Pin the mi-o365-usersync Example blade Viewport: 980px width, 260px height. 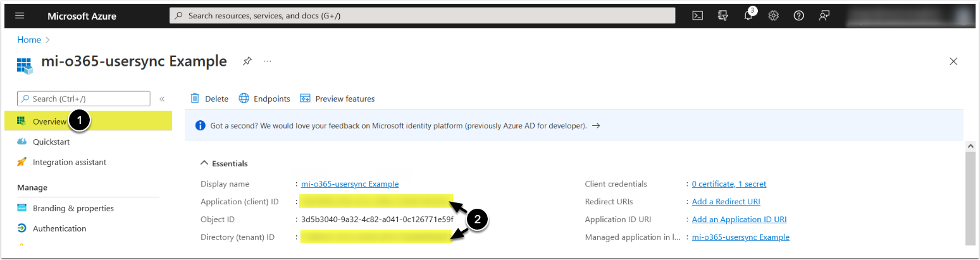click(247, 61)
